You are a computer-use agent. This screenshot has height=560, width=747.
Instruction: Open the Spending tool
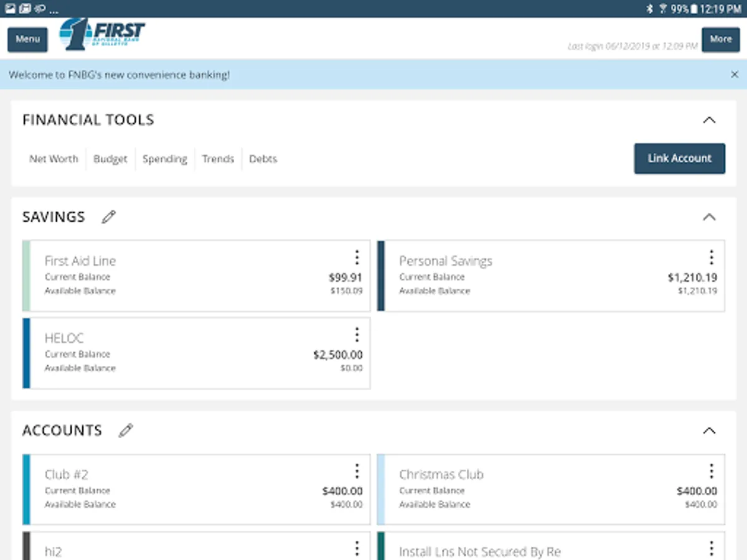165,159
